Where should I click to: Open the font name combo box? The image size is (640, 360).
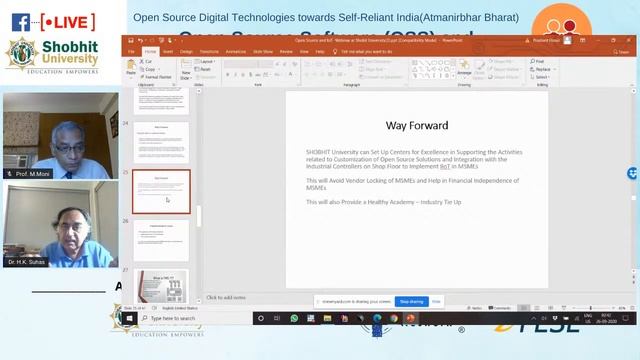[x=241, y=64]
